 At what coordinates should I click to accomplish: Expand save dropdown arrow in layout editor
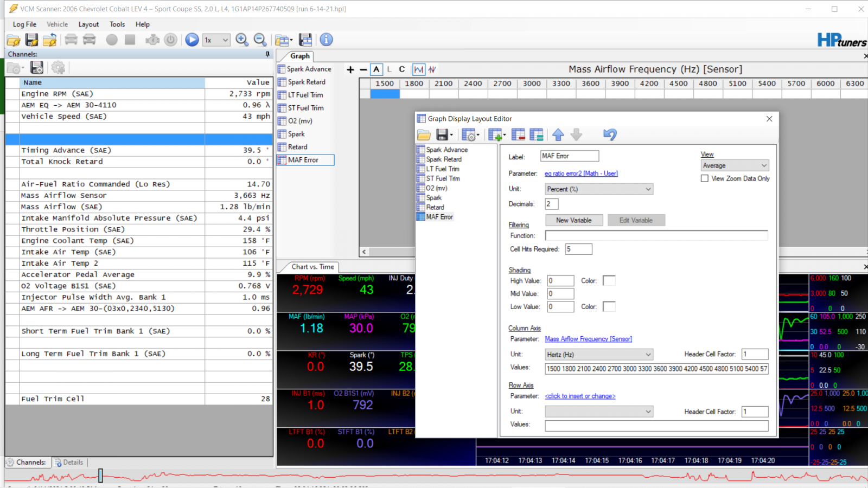click(x=451, y=135)
